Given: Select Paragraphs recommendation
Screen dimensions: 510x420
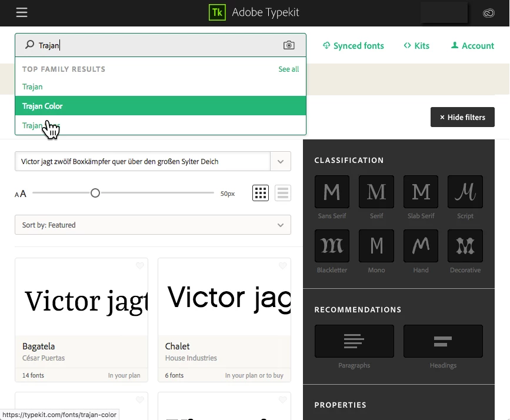Looking at the screenshot, I should 354,341.
